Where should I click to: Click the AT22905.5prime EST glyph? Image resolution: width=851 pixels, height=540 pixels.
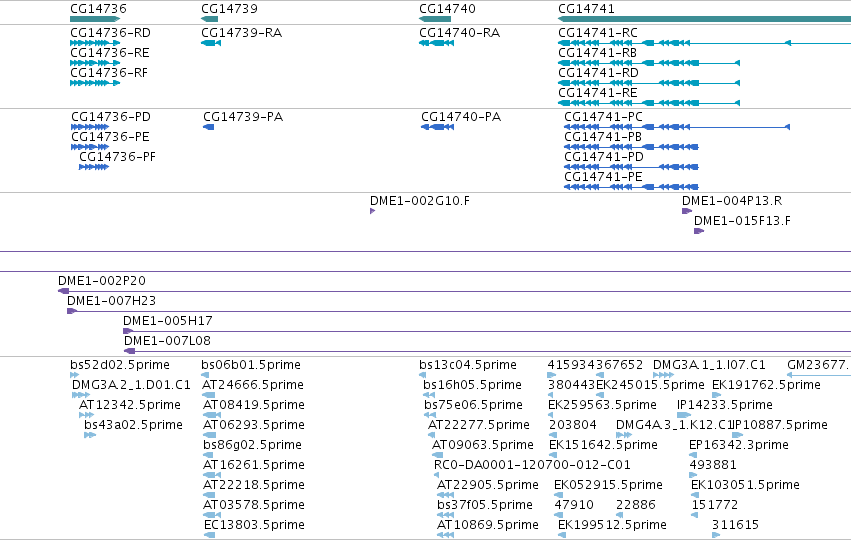pos(445,495)
